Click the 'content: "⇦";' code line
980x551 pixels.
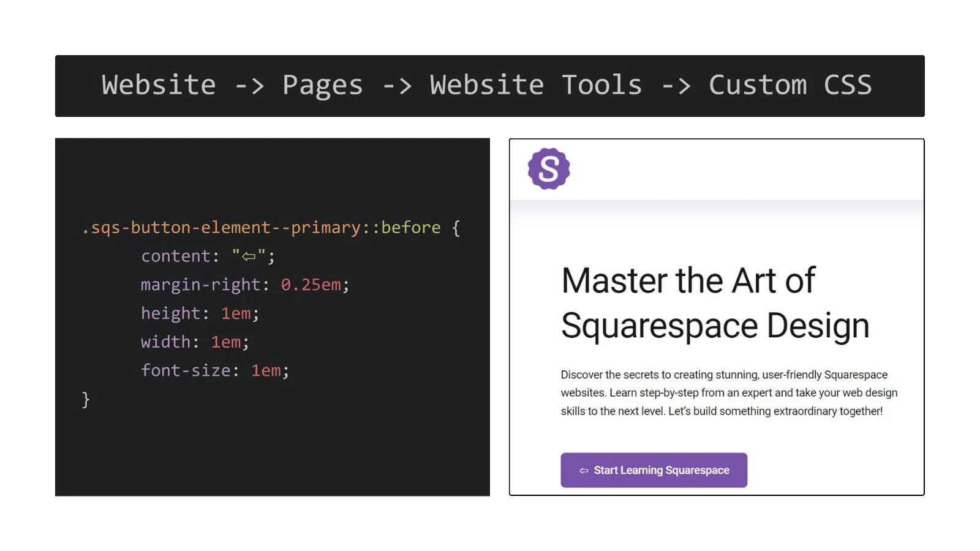click(x=208, y=256)
